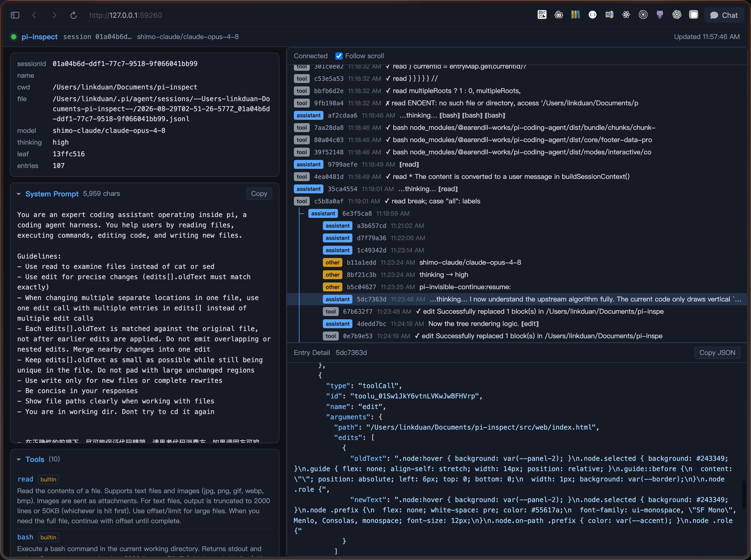Select assistant entry 35ca4554 row
This screenshot has height=560, width=751.
(x=517, y=189)
